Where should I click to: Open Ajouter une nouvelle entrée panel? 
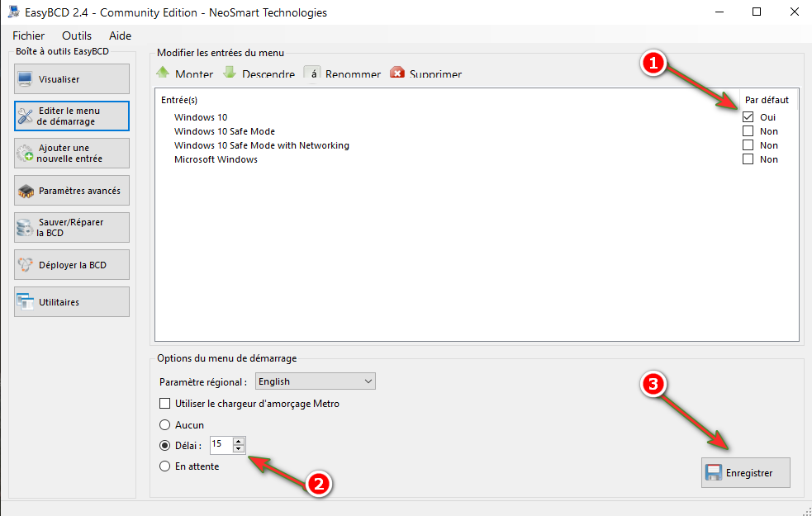[72, 154]
